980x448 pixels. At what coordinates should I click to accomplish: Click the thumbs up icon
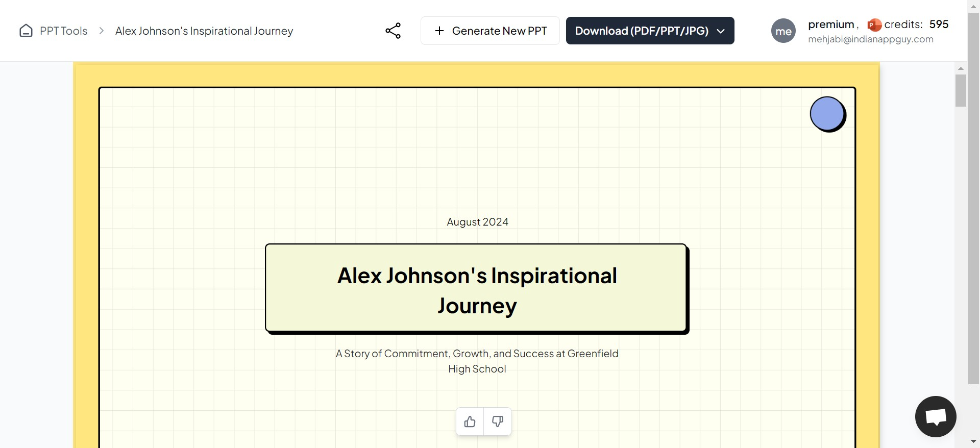pos(470,421)
